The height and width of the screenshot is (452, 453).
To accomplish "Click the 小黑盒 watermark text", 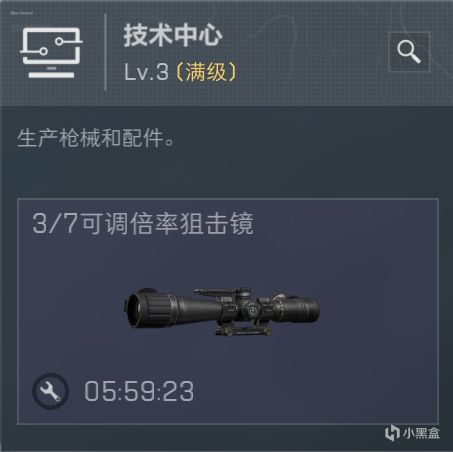I will pyautogui.click(x=421, y=433).
